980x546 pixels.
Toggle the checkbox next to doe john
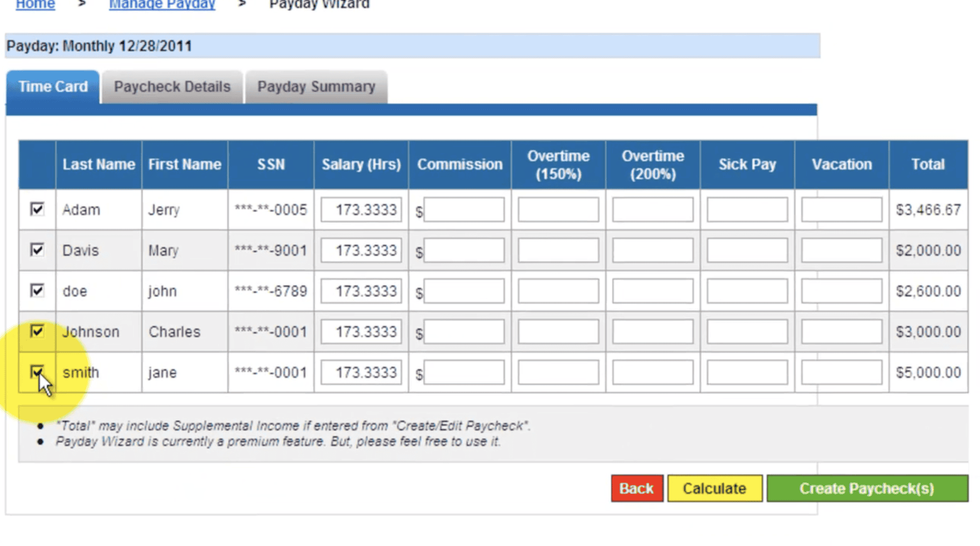pyautogui.click(x=37, y=290)
